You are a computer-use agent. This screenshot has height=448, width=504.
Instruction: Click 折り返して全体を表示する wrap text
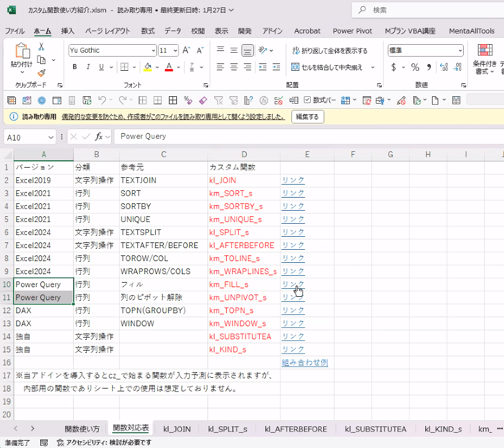pos(330,50)
